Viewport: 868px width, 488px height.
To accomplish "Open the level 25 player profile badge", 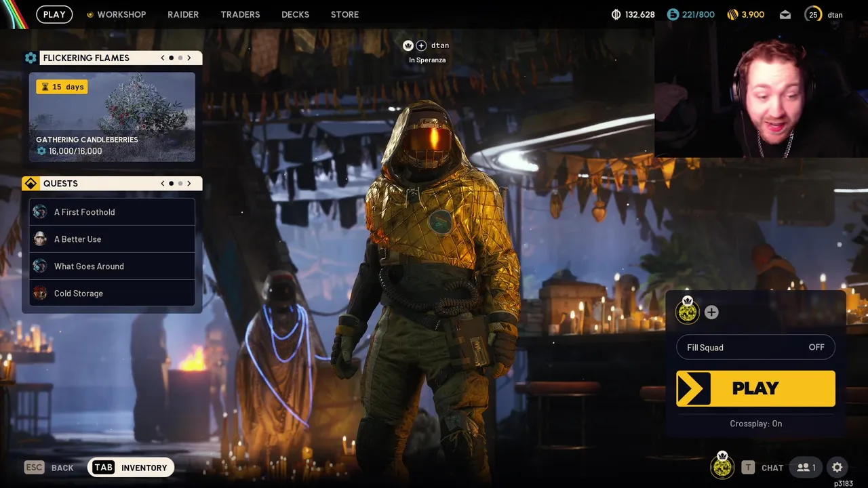I will (x=813, y=14).
